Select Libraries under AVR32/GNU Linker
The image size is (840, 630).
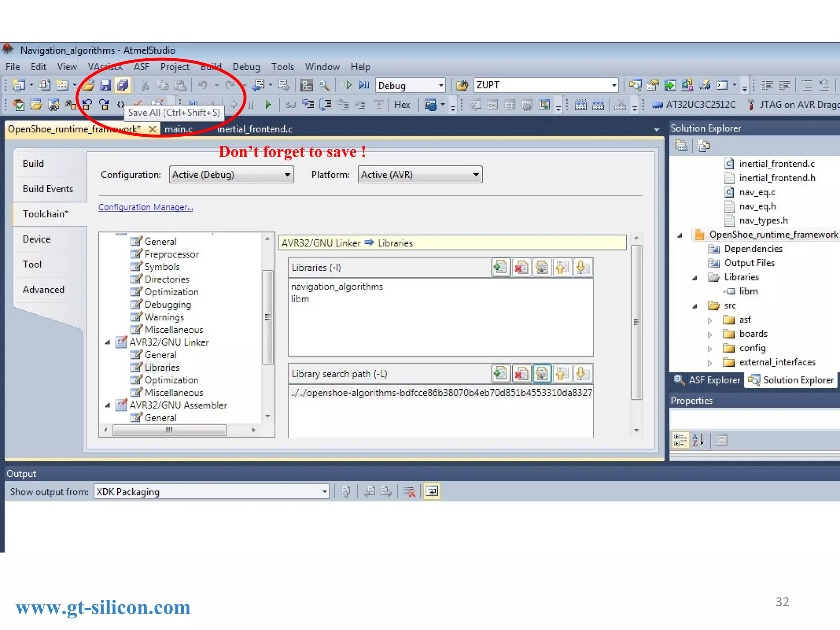(162, 367)
